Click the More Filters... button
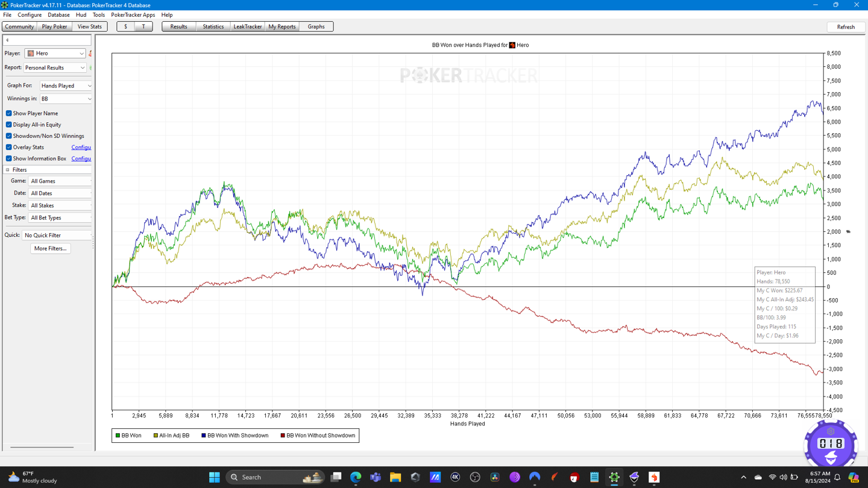Screen dimensions: 868x488 pyautogui.click(x=50, y=248)
